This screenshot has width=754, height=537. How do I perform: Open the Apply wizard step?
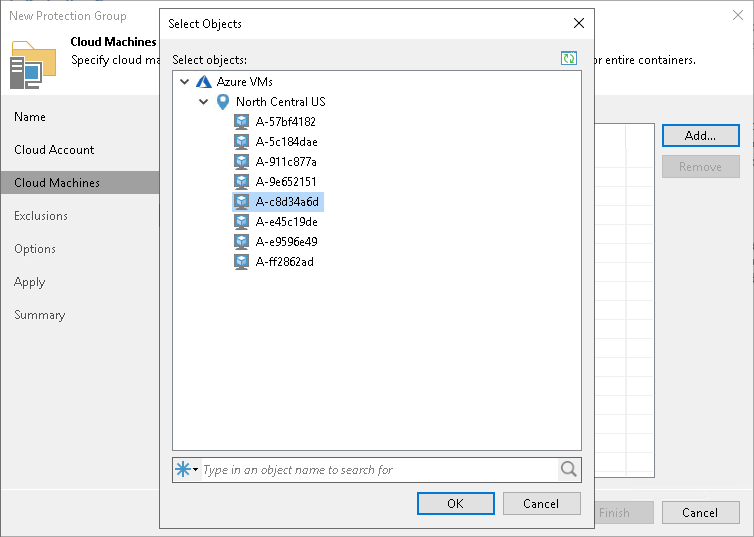[x=29, y=282]
